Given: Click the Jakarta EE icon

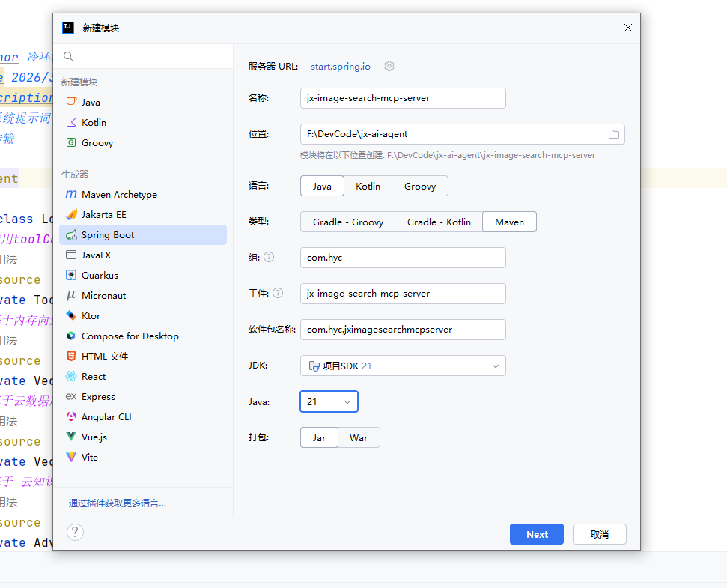Looking at the screenshot, I should (x=71, y=215).
